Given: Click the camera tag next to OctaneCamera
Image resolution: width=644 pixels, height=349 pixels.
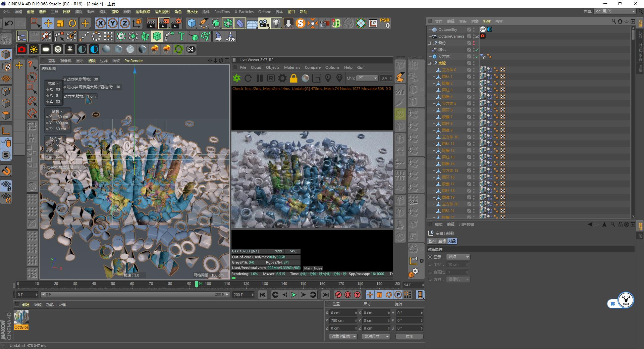Looking at the screenshot, I should pyautogui.click(x=483, y=36).
